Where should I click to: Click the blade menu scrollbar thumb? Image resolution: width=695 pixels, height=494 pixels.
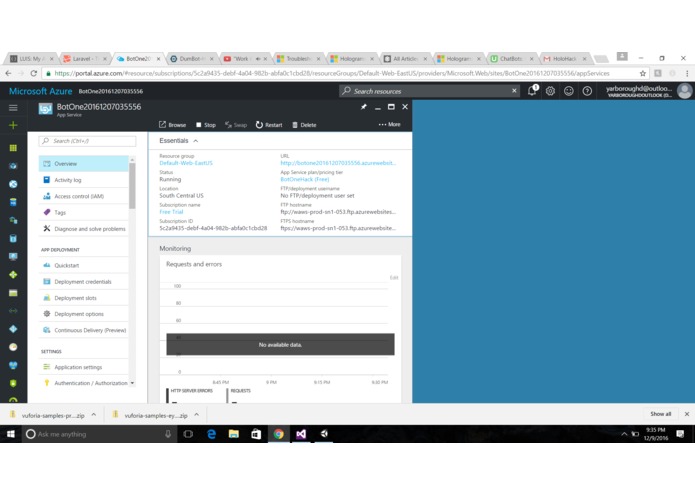click(x=132, y=185)
